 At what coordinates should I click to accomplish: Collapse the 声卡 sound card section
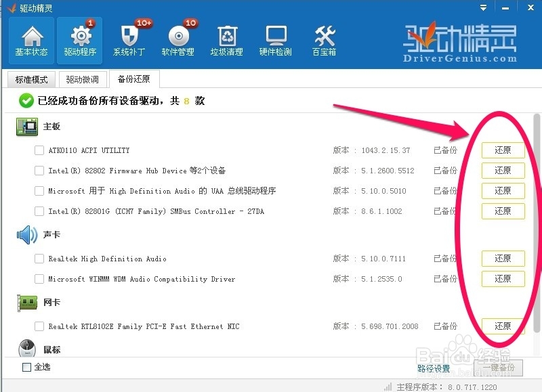point(26,234)
